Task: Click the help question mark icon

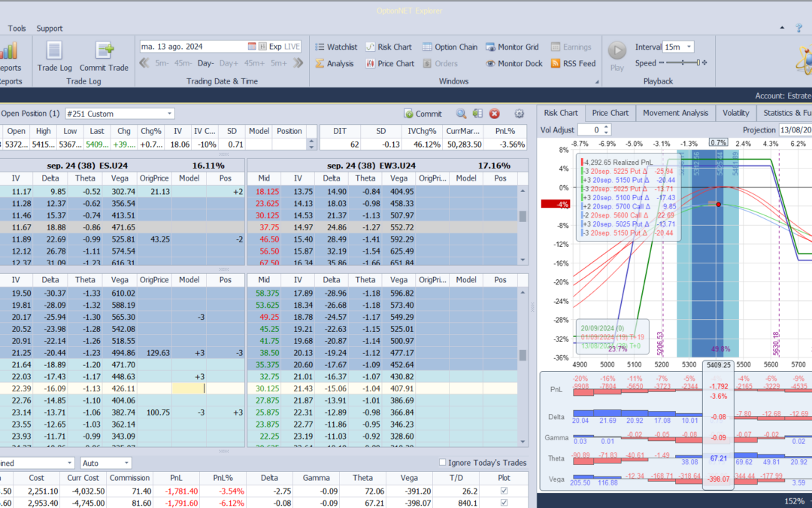Action: tap(799, 28)
